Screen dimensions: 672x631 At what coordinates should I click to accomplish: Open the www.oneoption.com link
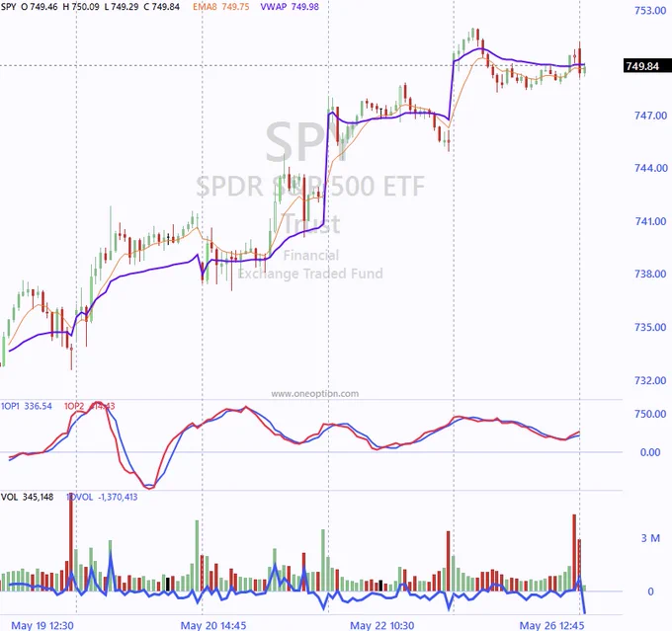(315, 394)
